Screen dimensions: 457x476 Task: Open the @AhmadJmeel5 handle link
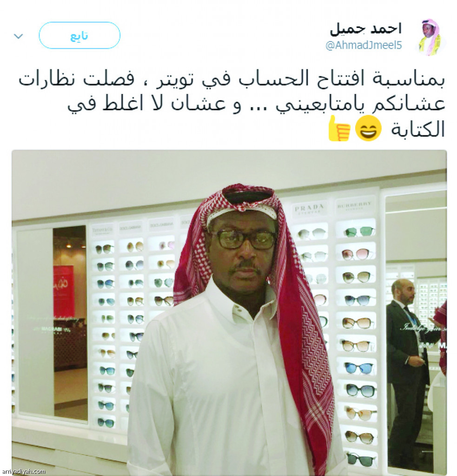(x=364, y=45)
